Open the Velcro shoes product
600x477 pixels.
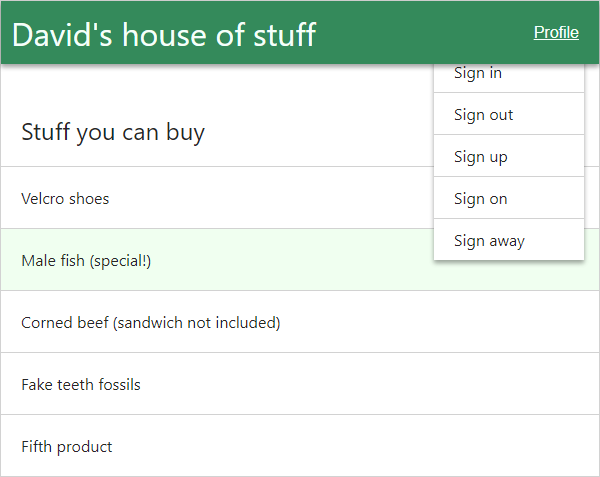coord(65,199)
